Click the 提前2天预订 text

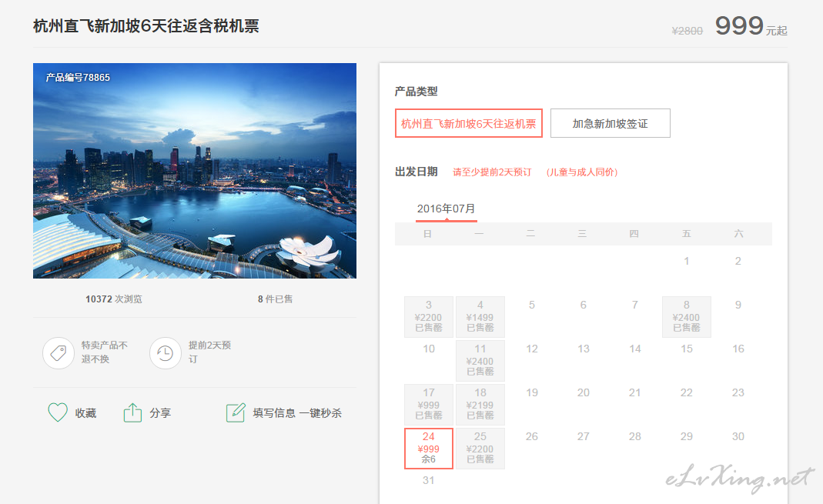(x=209, y=352)
